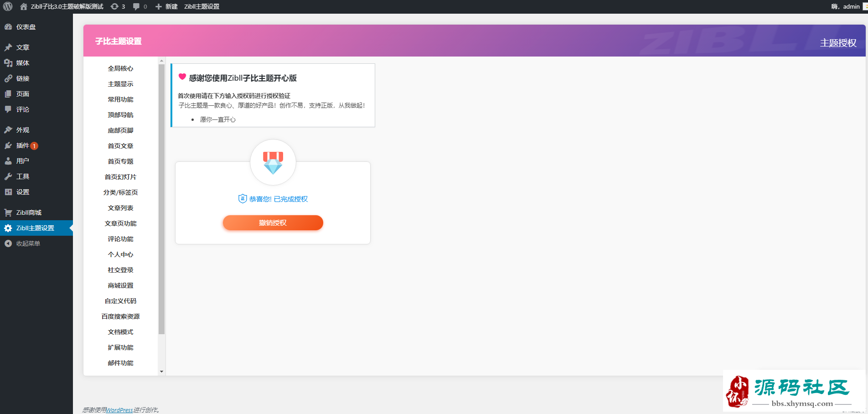Click the 媒体 media icon
This screenshot has height=414, width=868.
point(8,63)
